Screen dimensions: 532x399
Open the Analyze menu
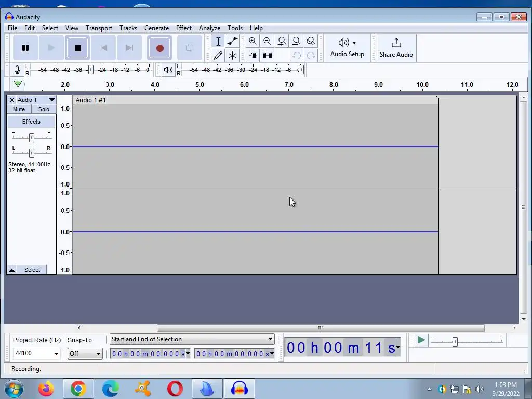click(x=209, y=28)
